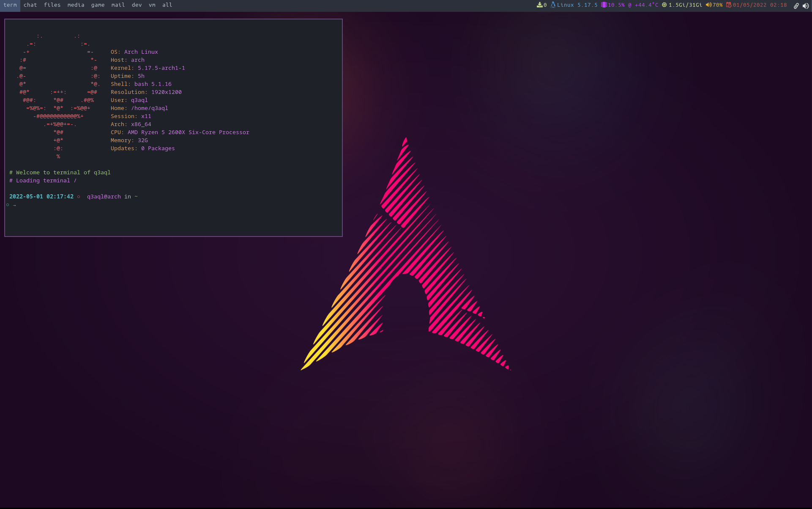Click the q3aql@arch prompt text
Screen dimensions: 812x509
(104, 197)
